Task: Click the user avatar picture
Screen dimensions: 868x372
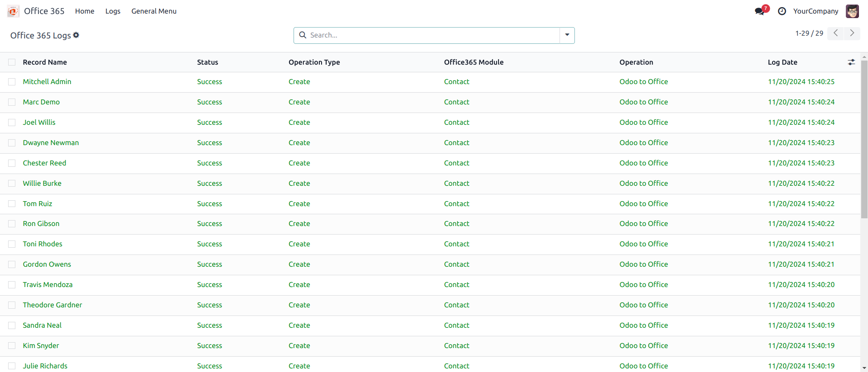Action: (x=852, y=11)
